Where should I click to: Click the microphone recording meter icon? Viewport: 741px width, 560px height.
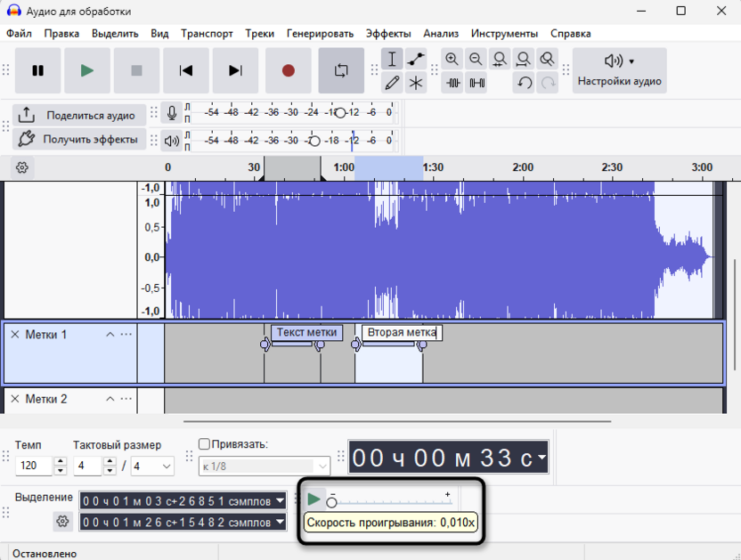pyautogui.click(x=172, y=112)
